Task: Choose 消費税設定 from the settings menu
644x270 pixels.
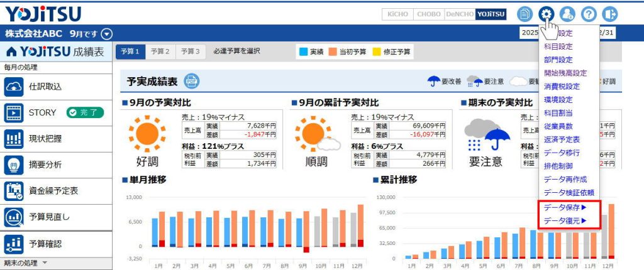Action: [562, 87]
